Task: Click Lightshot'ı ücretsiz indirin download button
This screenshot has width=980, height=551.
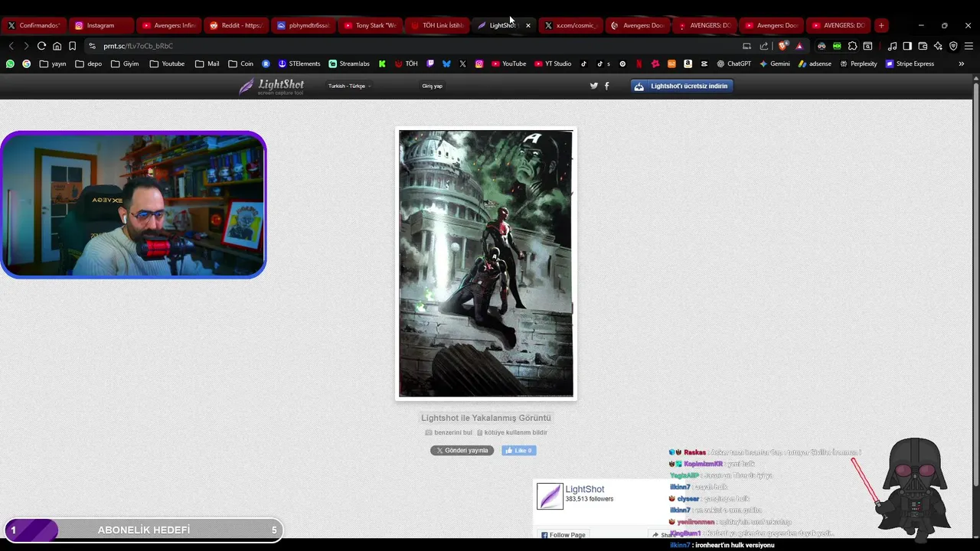Action: tap(683, 86)
